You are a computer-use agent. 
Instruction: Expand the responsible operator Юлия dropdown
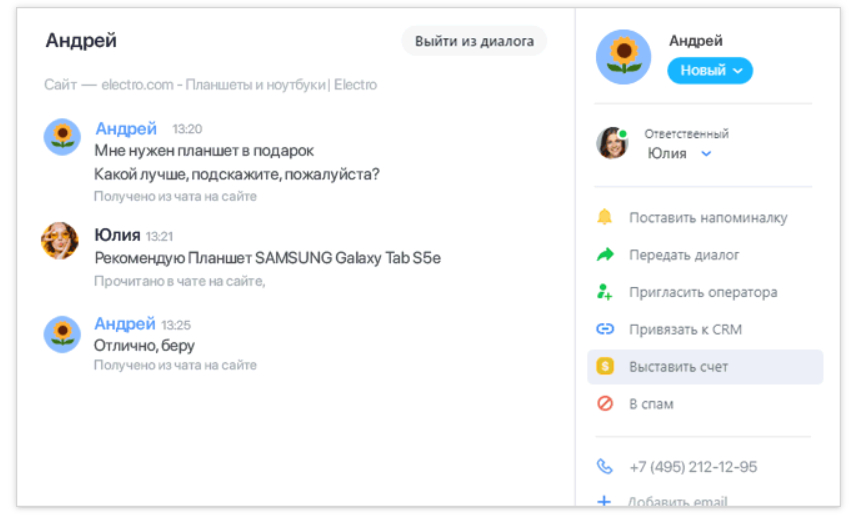point(706,153)
